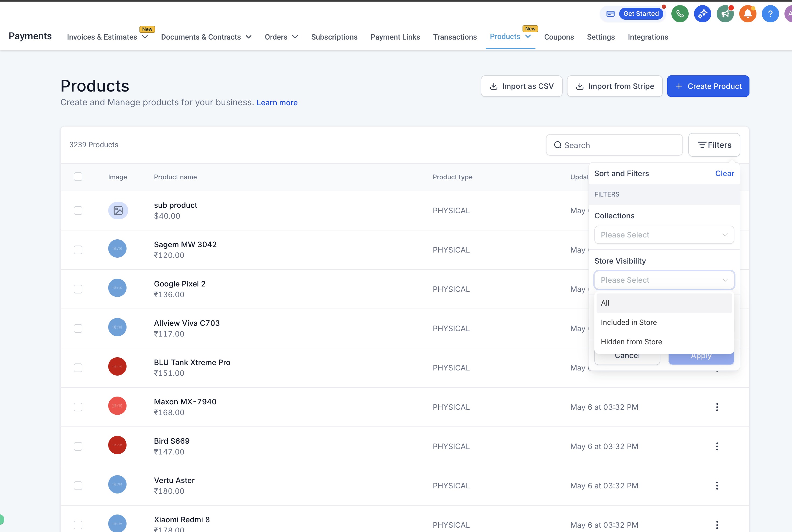Click the blue question mark help icon
Screen dimensions: 792x532
point(770,14)
